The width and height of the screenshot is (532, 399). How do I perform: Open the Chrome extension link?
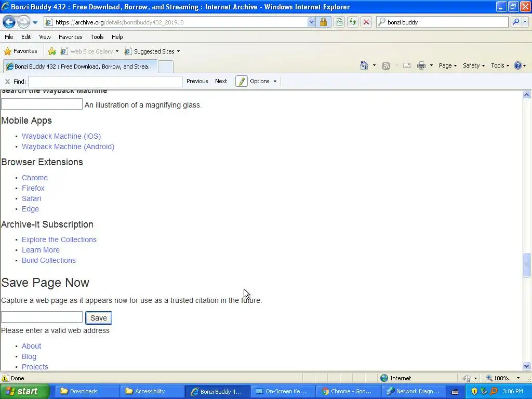[x=35, y=178]
